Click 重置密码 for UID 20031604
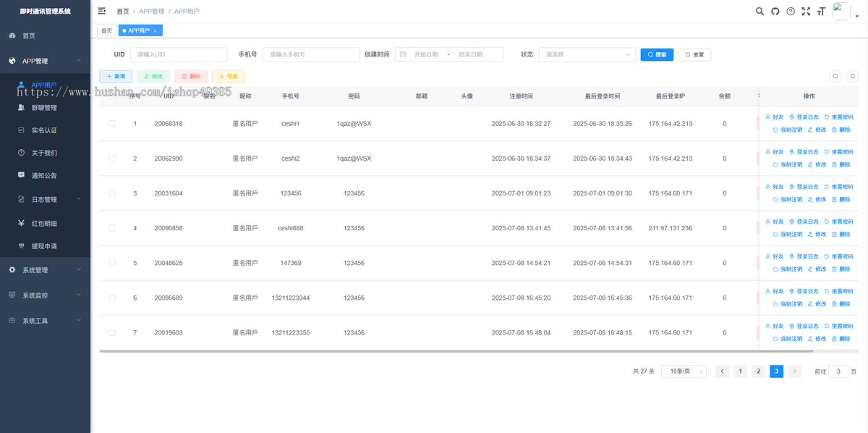Image resolution: width=868 pixels, height=433 pixels. [x=838, y=187]
